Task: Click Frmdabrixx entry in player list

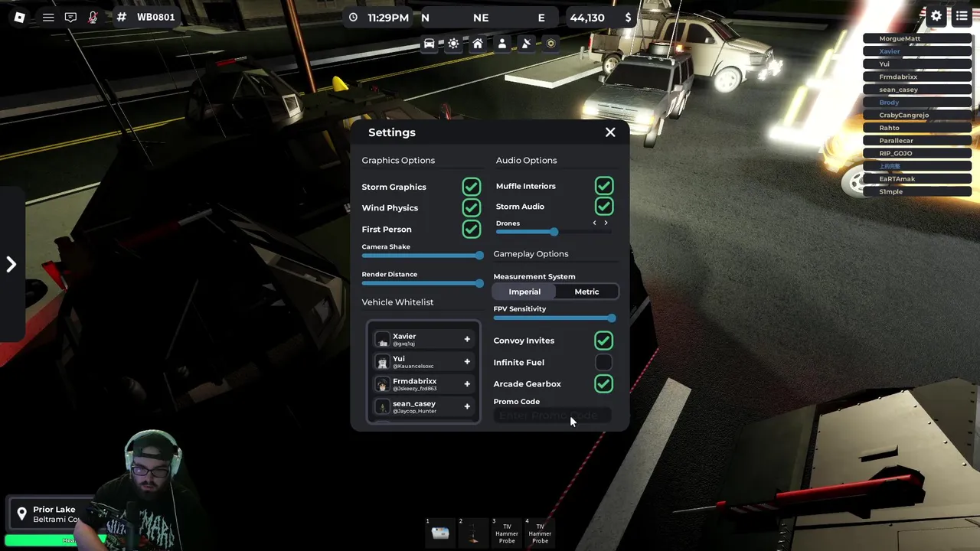Action: pos(917,77)
